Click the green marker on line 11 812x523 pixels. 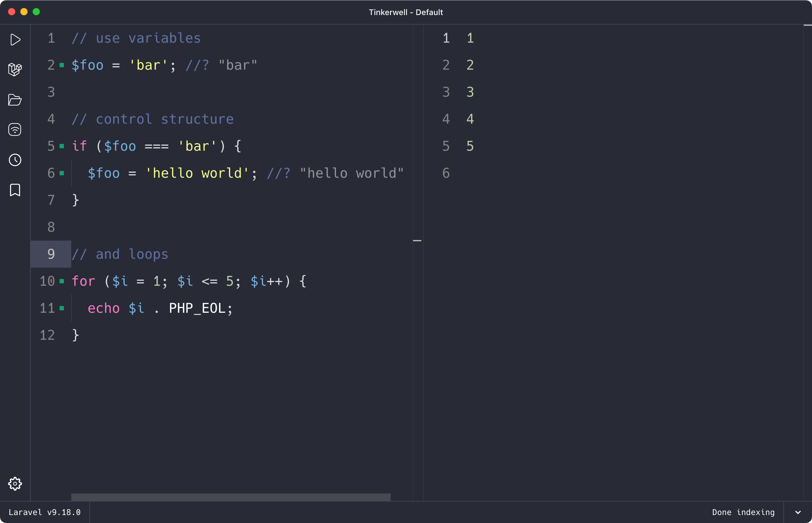62,308
